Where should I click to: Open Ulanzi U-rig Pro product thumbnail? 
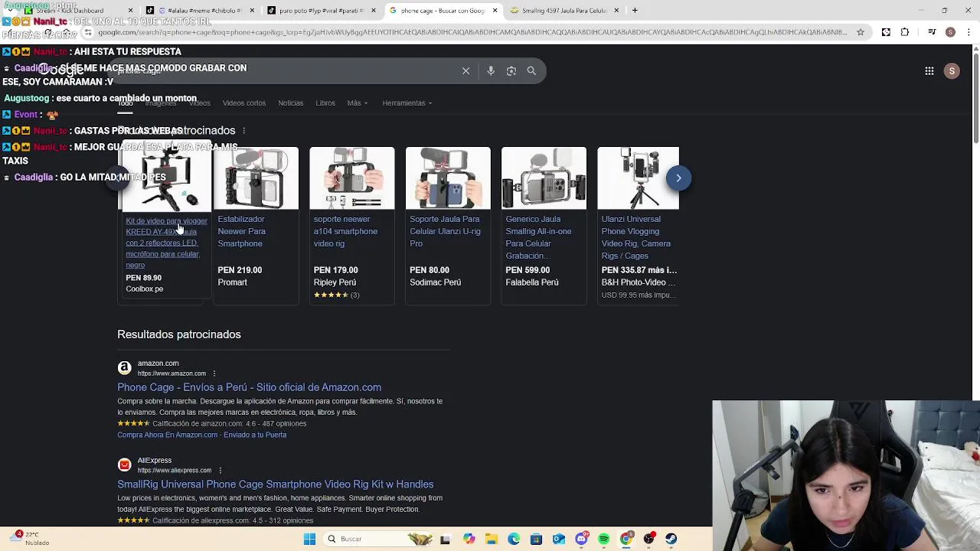coord(448,178)
